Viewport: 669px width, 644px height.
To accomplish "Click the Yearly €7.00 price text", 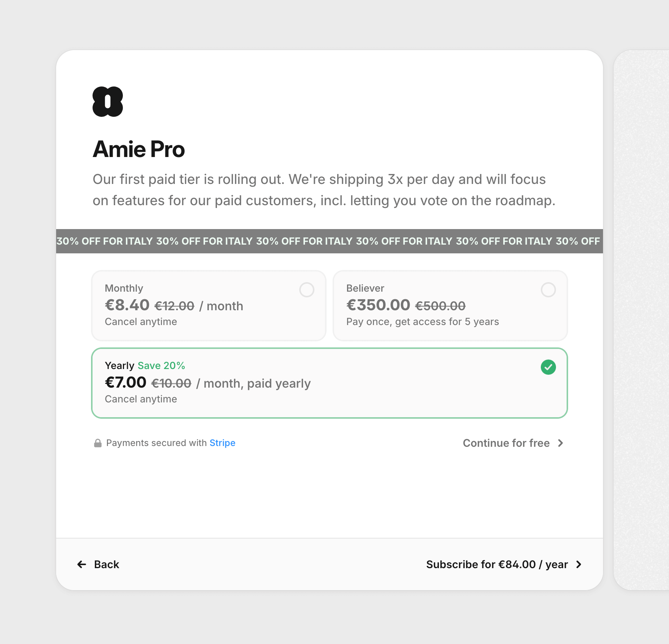I will pos(126,383).
